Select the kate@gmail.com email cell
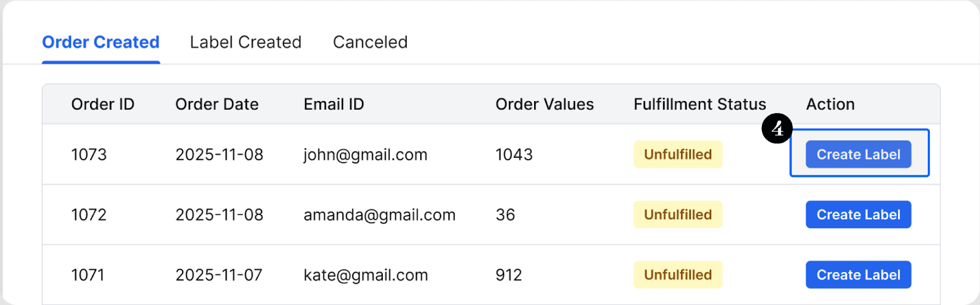The width and height of the screenshot is (980, 305). 366,276
